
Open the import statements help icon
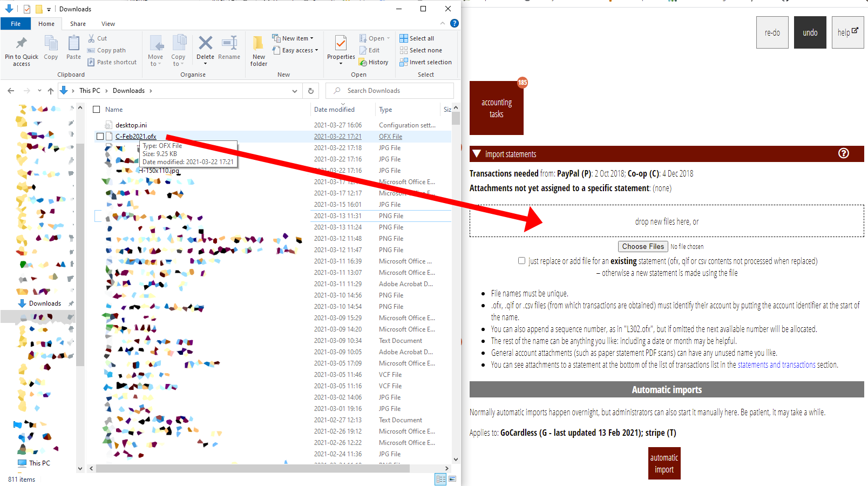tap(843, 154)
